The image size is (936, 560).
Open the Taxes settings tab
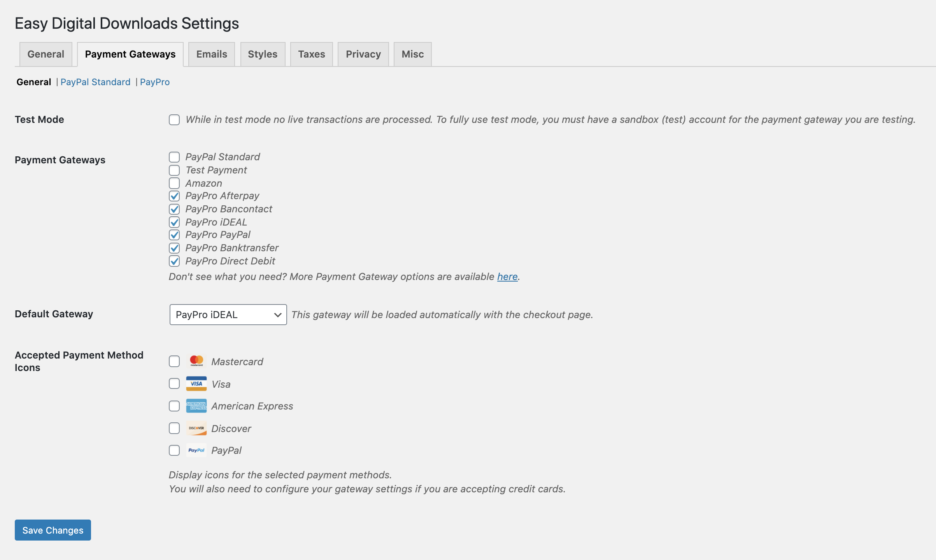[312, 54]
